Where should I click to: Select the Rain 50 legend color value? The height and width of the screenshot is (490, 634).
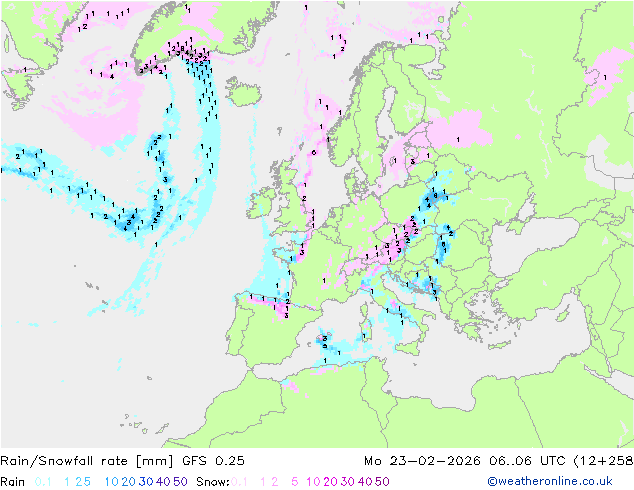click(180, 482)
